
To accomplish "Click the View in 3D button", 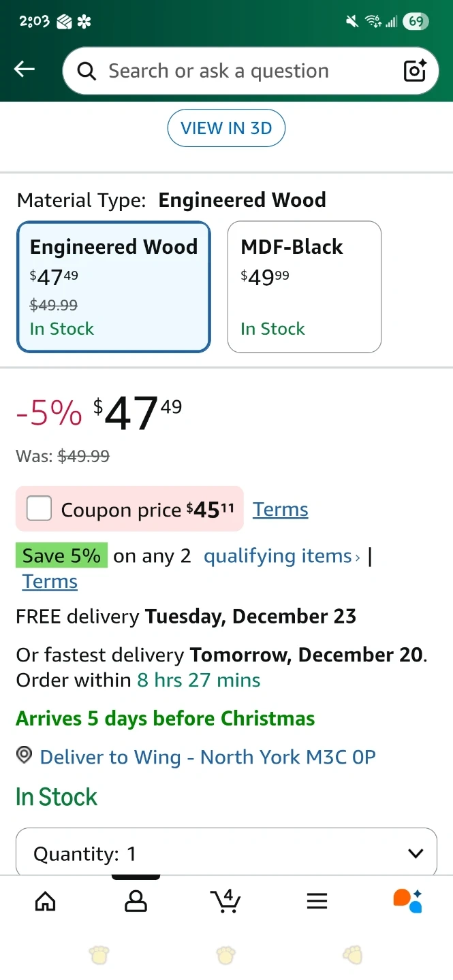I will click(226, 128).
